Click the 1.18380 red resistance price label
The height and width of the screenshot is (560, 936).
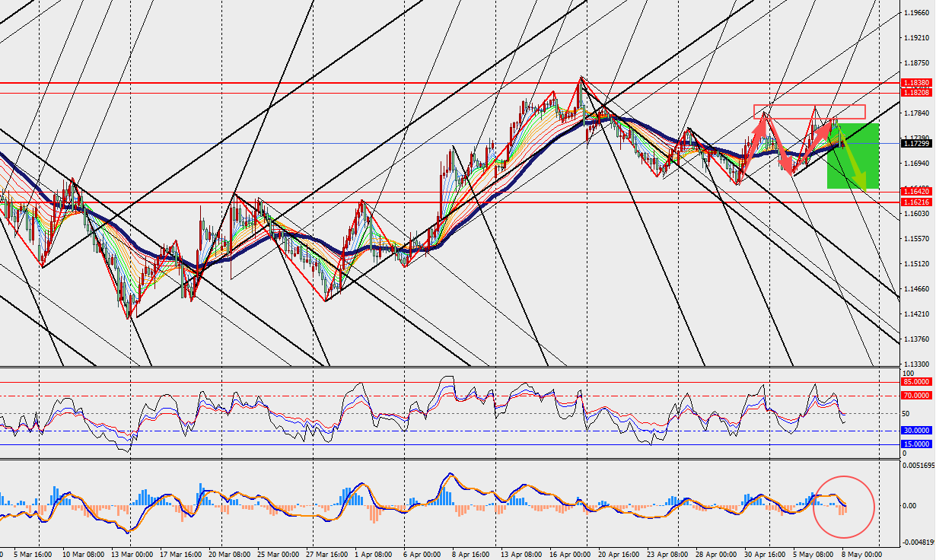(915, 82)
